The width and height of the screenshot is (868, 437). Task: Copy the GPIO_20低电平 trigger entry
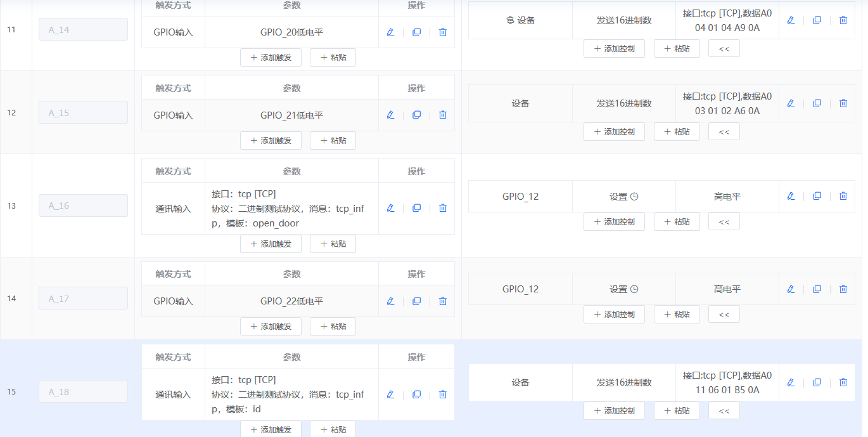pyautogui.click(x=416, y=32)
